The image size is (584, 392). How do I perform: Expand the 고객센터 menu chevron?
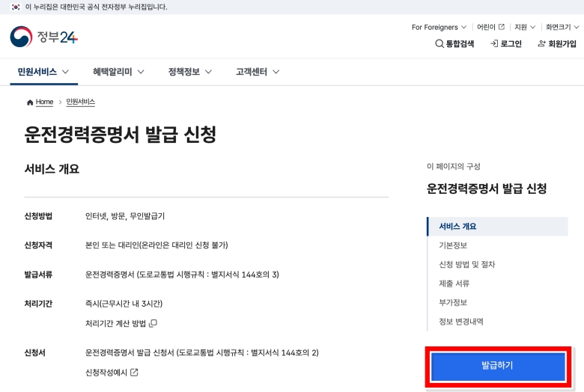276,72
